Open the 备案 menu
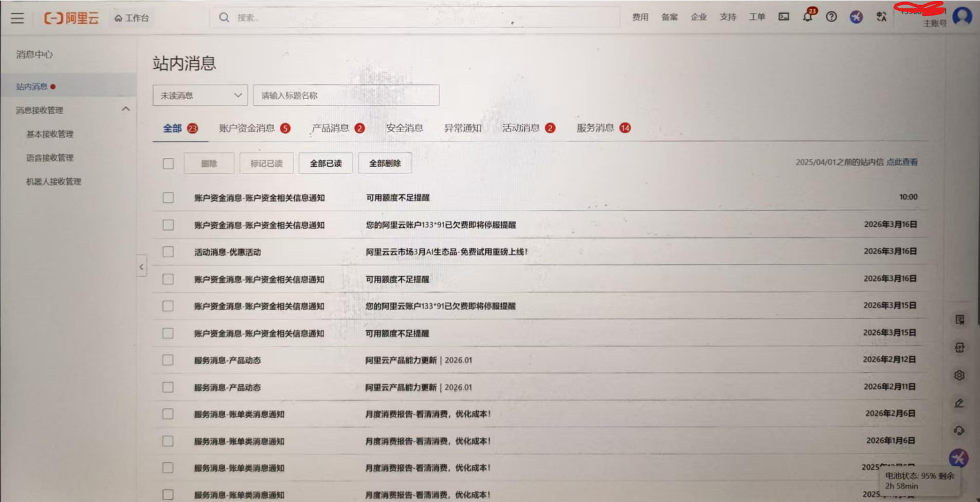The height and width of the screenshot is (502, 980). (669, 17)
